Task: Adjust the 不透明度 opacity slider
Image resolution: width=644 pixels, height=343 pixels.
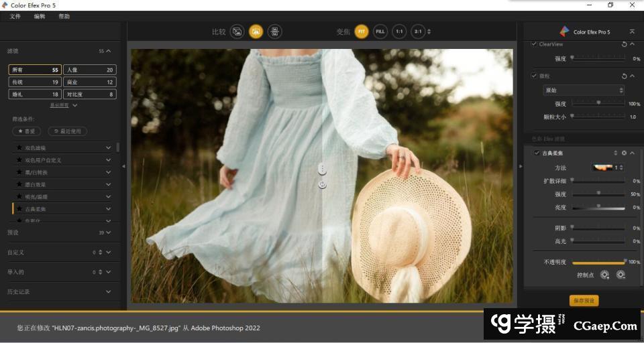Action: click(x=598, y=262)
